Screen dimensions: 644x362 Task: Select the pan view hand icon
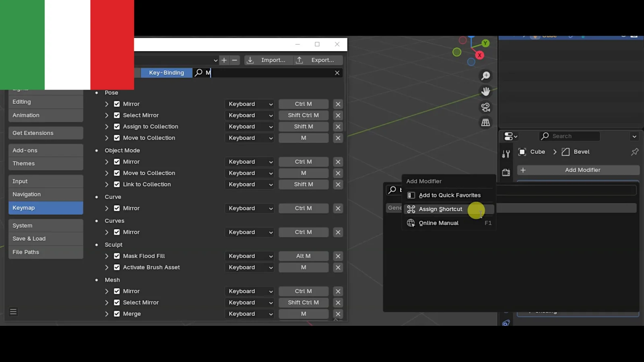486,92
